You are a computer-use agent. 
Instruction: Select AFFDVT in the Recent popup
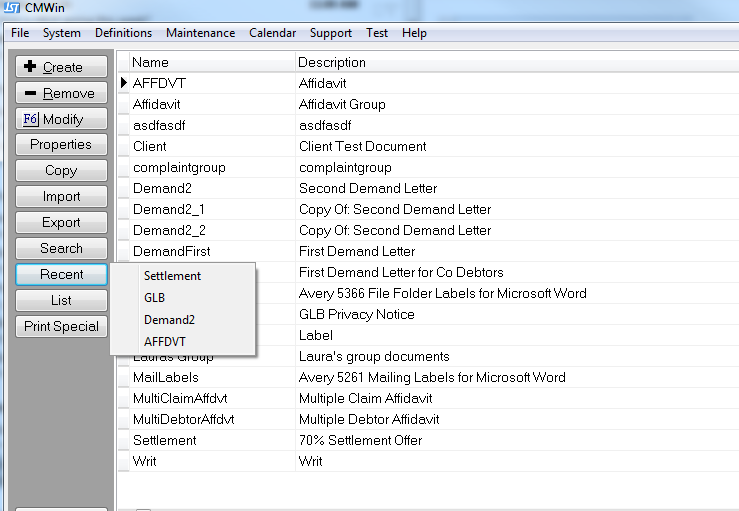[164, 342]
